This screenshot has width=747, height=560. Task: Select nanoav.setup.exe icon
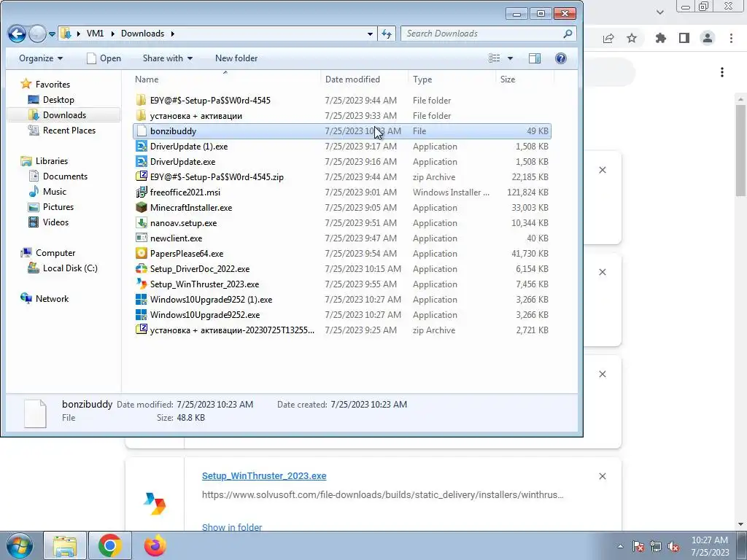141,223
